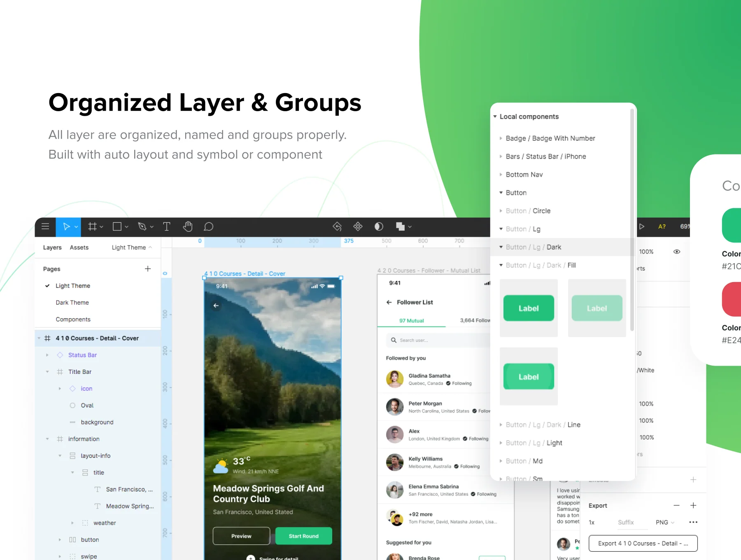Select the San Francisco text layer

[x=98, y=490]
